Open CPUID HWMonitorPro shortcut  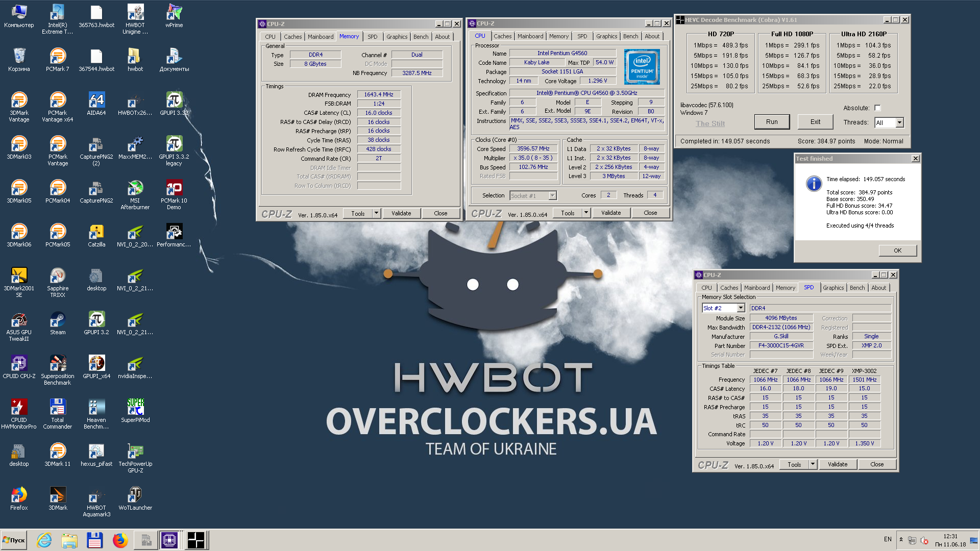coord(19,414)
